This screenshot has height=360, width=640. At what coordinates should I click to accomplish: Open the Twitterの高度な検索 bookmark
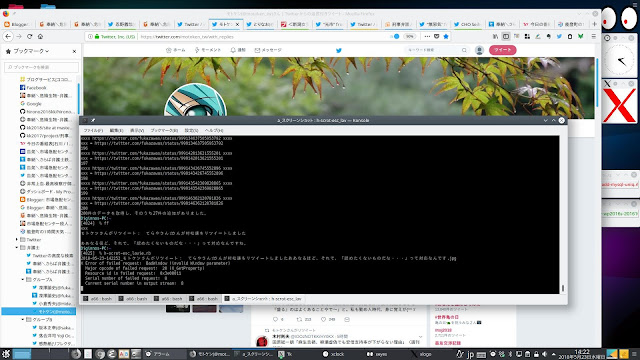[x=49, y=256]
